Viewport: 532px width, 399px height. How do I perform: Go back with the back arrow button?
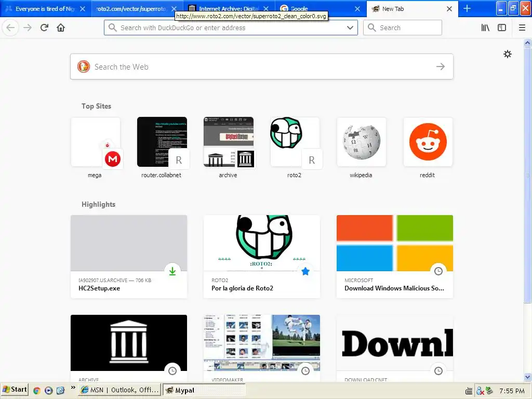pyautogui.click(x=10, y=28)
